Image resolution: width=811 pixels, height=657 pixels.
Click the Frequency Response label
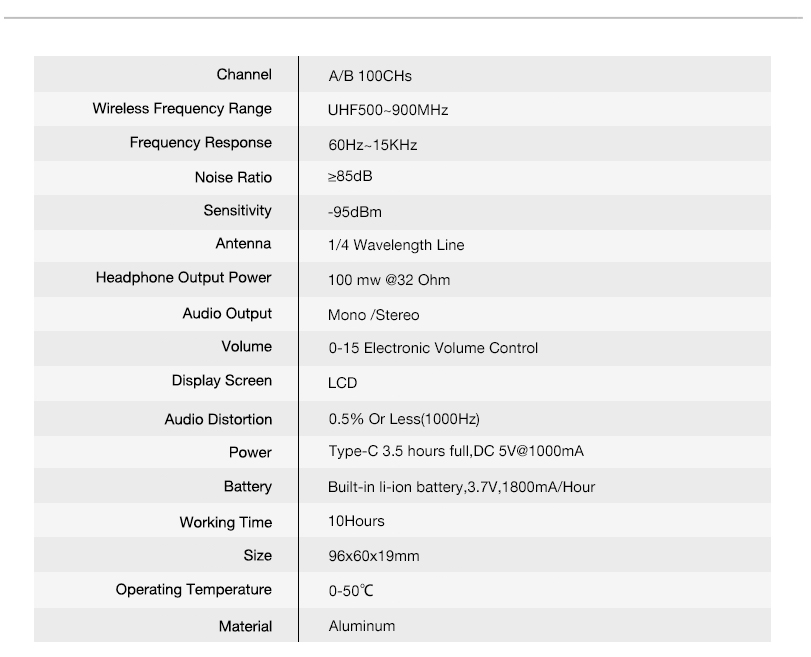(201, 143)
